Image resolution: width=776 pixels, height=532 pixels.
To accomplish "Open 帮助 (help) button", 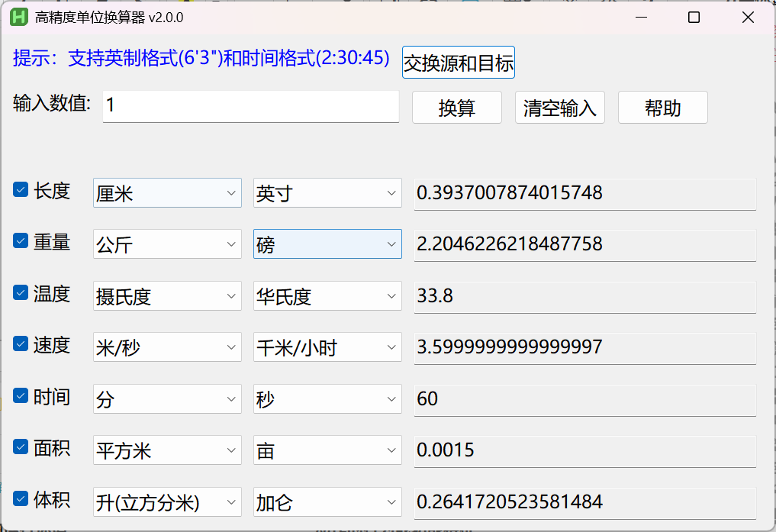I will pyautogui.click(x=662, y=108).
